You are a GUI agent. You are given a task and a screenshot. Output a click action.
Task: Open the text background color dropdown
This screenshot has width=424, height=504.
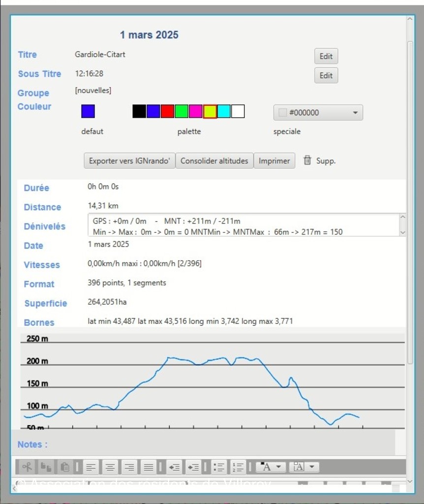pos(304,467)
